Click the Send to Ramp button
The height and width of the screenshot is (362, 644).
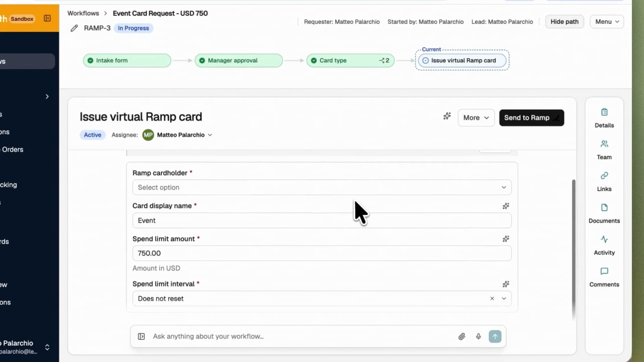(531, 118)
